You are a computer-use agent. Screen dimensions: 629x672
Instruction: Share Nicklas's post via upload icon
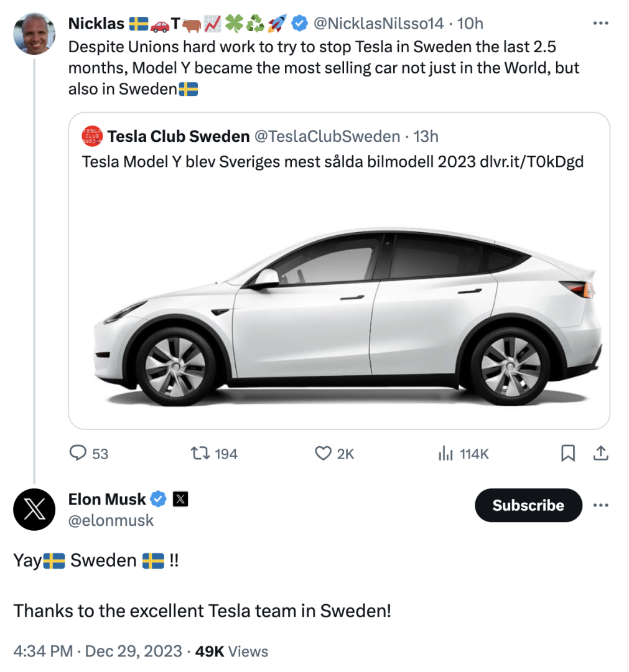(x=600, y=454)
